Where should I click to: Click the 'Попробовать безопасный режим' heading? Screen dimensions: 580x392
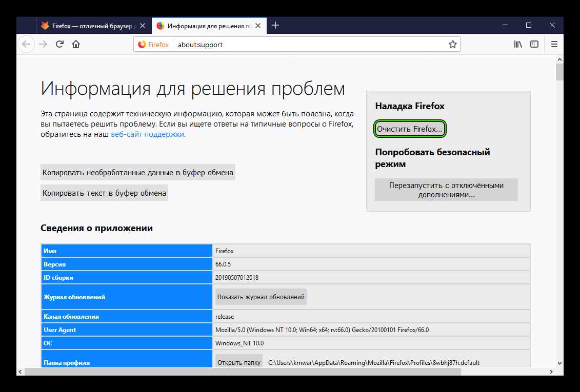point(432,158)
